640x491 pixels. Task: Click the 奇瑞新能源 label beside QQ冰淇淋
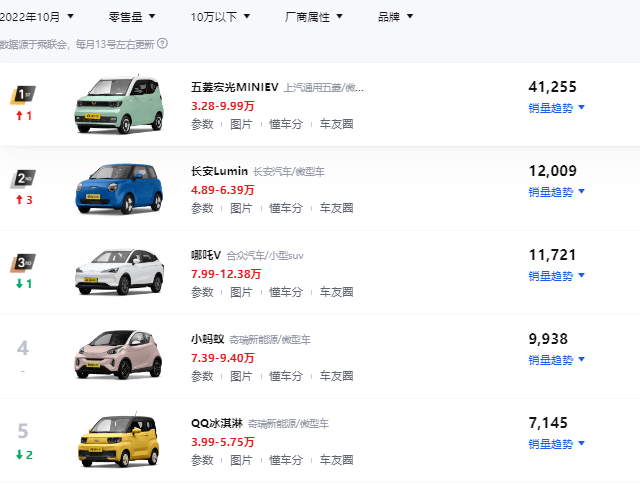click(x=288, y=424)
